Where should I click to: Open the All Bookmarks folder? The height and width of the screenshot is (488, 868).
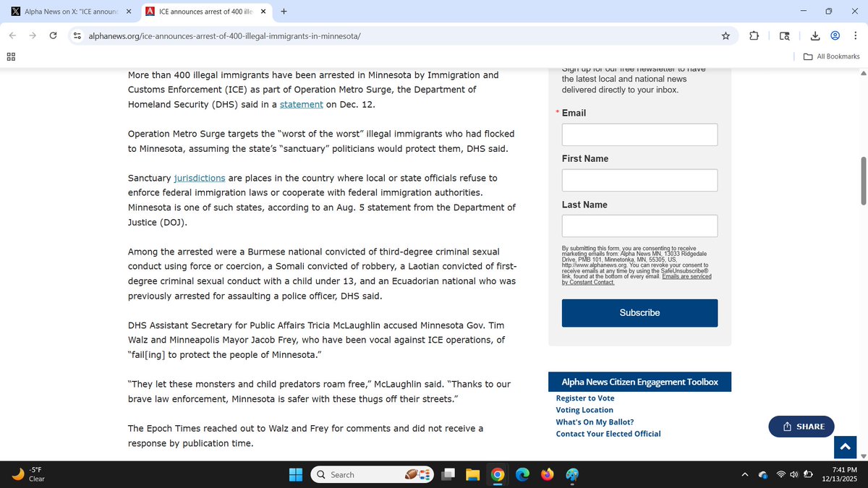[x=831, y=56]
